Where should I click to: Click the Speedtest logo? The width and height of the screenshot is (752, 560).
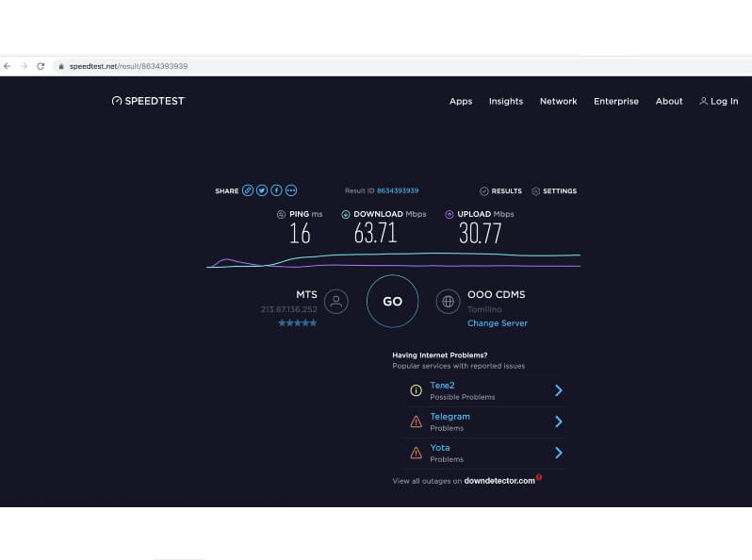148,101
